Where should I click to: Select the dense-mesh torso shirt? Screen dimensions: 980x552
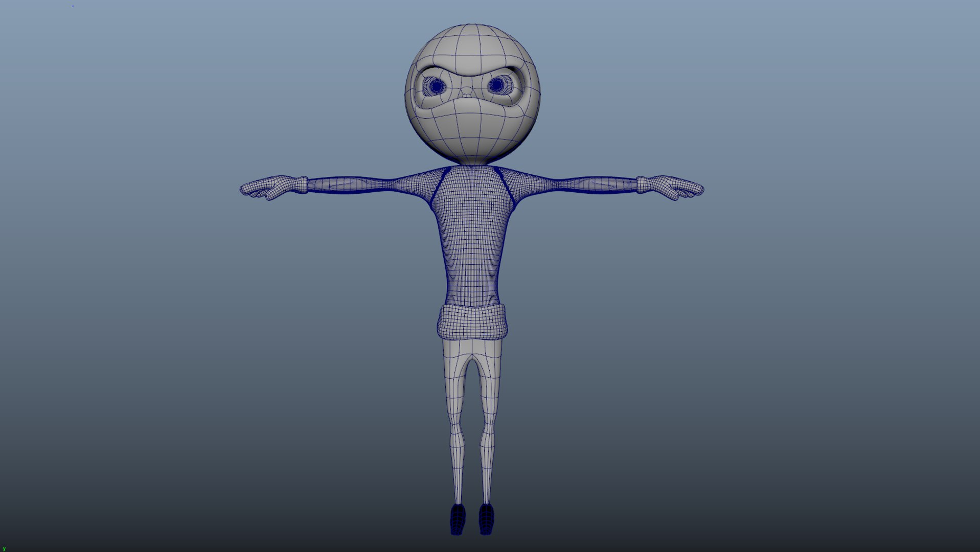[471, 236]
